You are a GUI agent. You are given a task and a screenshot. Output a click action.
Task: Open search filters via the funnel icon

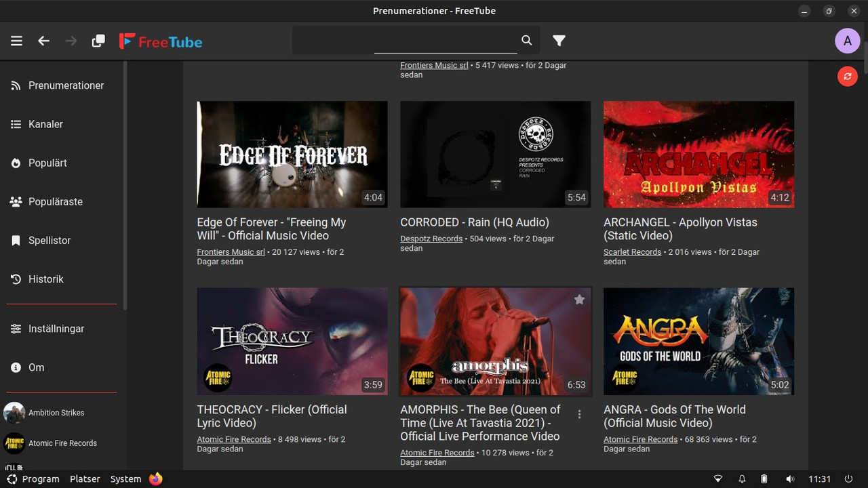tap(559, 41)
